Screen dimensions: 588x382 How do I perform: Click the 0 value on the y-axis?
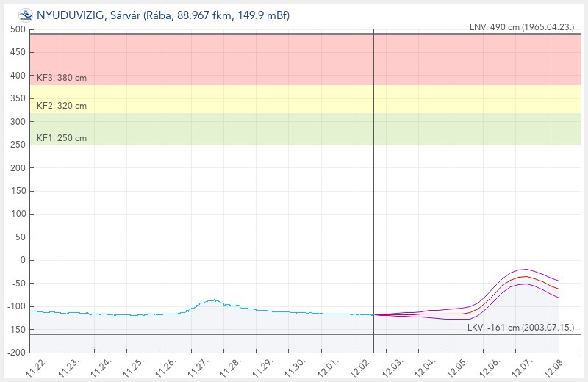click(23, 260)
